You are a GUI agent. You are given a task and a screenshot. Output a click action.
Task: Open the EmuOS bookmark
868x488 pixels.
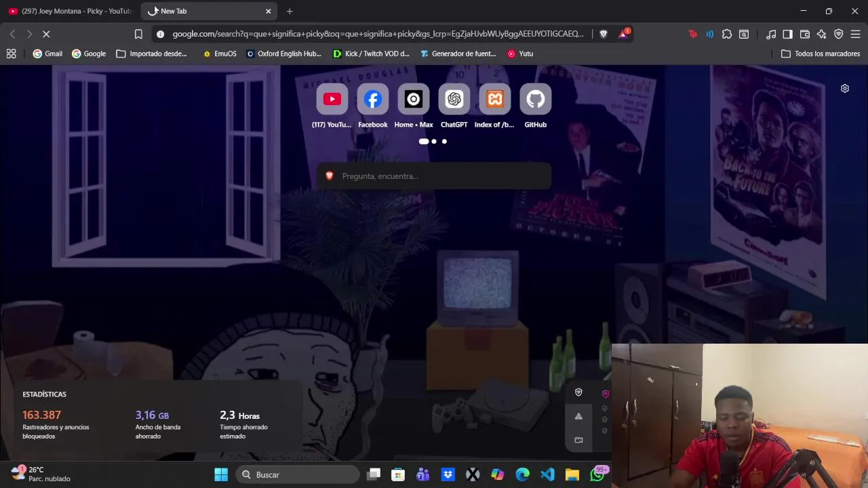pos(220,54)
